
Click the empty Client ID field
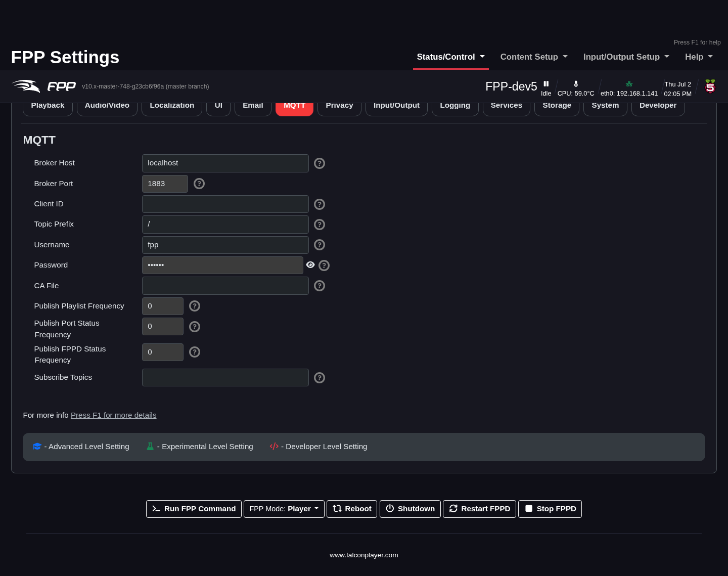click(225, 204)
